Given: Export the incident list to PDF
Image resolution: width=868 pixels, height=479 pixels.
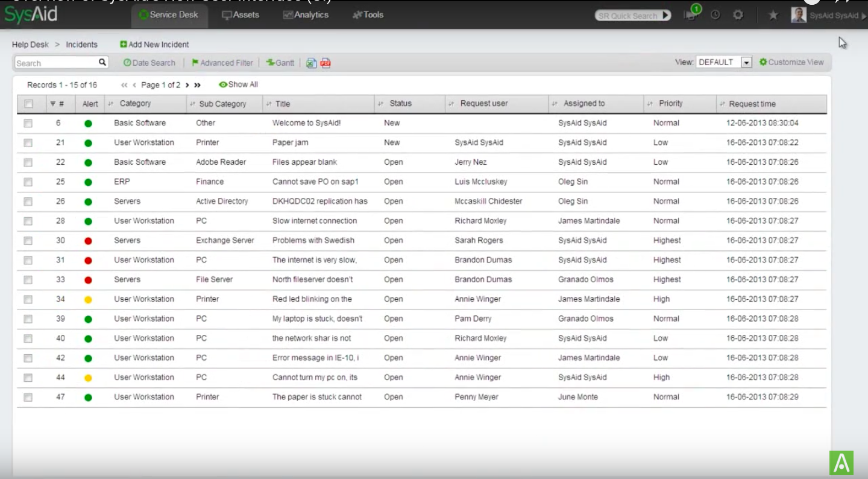Looking at the screenshot, I should click(x=325, y=63).
